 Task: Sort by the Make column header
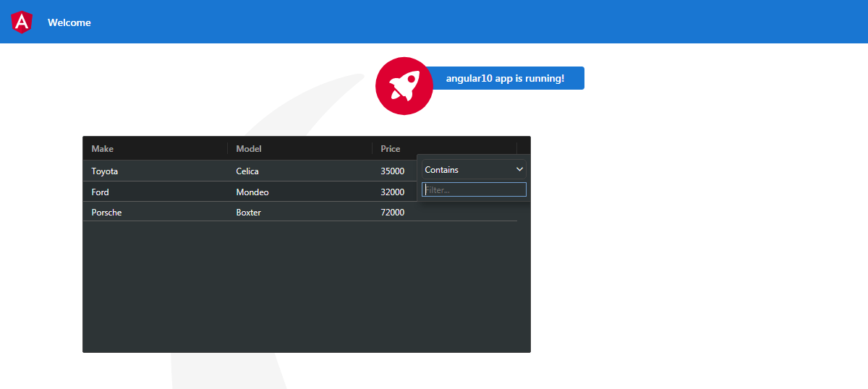tap(156, 148)
